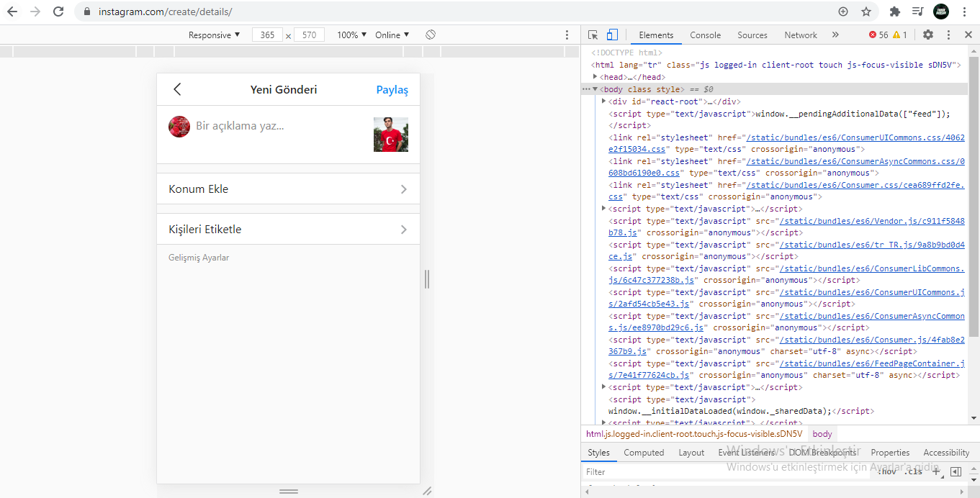Open the FeedPageContainer.js script link
This screenshot has width=980, height=498.
pyautogui.click(x=786, y=369)
